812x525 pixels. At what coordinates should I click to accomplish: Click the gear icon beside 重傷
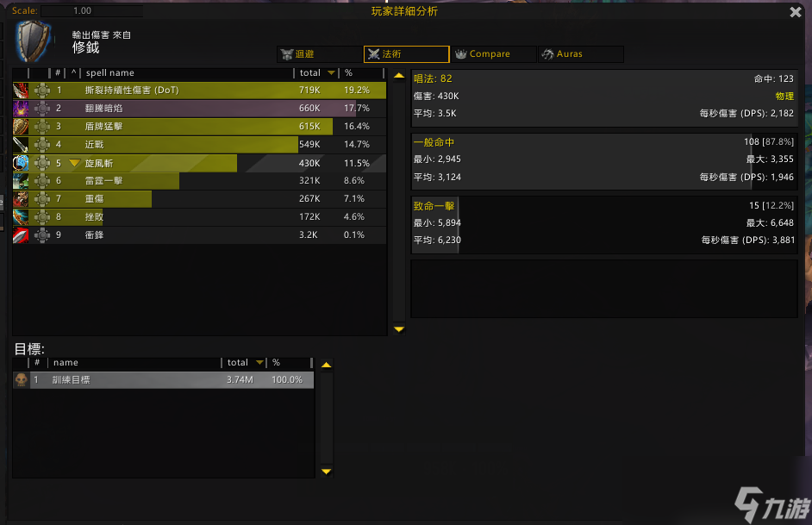tap(42, 199)
